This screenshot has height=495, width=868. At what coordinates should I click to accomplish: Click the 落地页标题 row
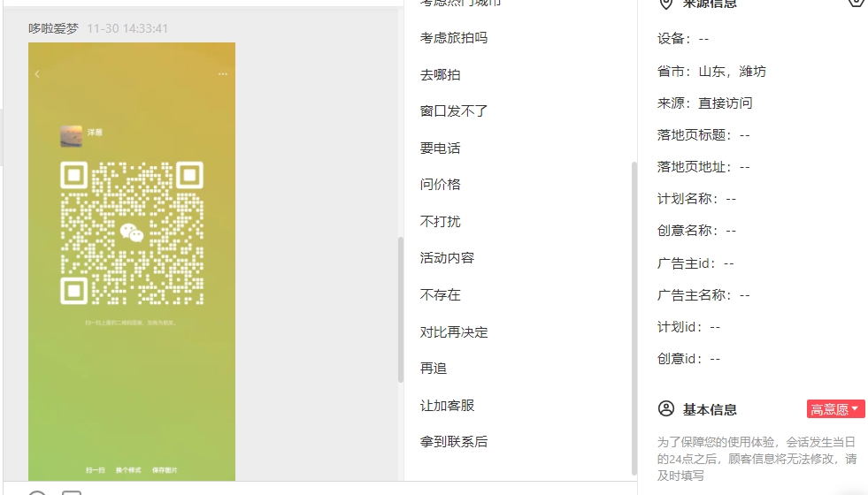703,135
